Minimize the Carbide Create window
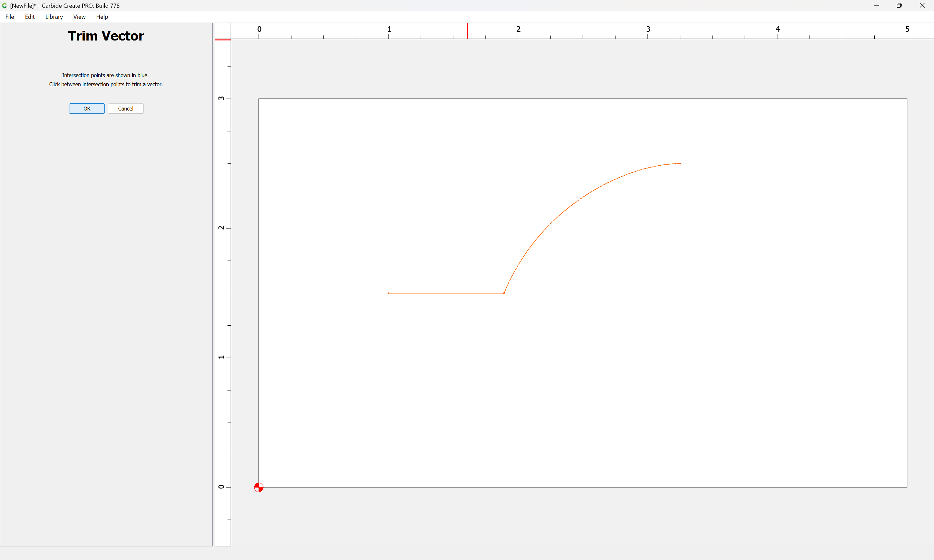The image size is (934, 560). [x=877, y=6]
